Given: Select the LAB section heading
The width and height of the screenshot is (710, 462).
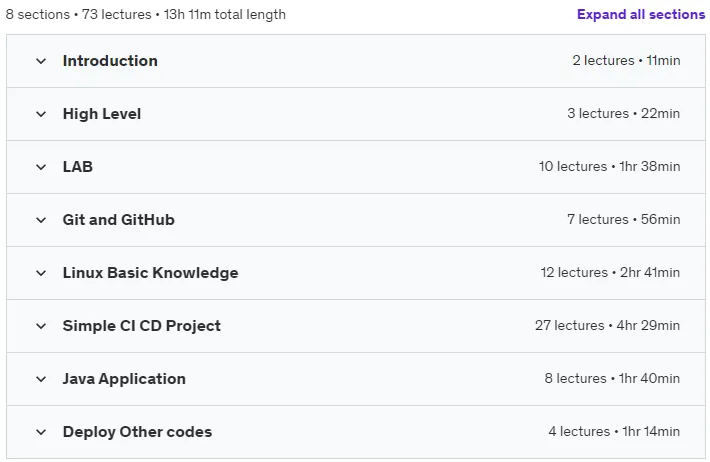Looking at the screenshot, I should click(x=77, y=167).
